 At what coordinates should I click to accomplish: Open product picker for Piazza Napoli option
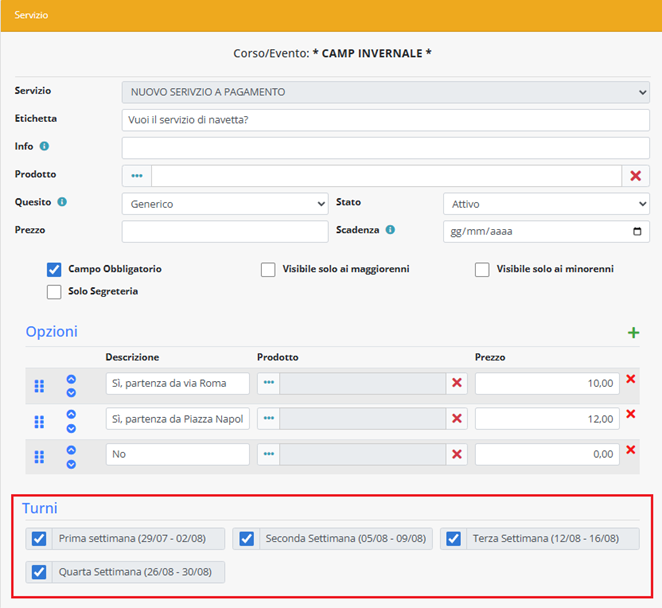[x=268, y=419]
